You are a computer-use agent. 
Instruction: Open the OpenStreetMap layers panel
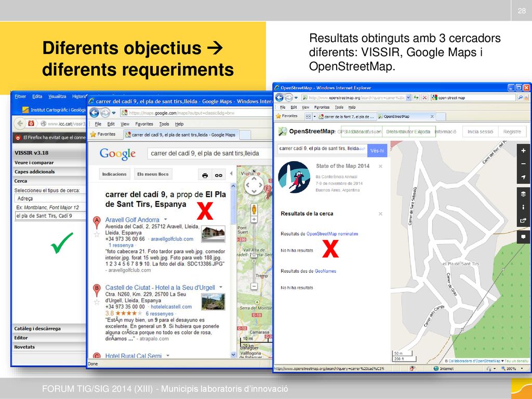pyautogui.click(x=524, y=194)
